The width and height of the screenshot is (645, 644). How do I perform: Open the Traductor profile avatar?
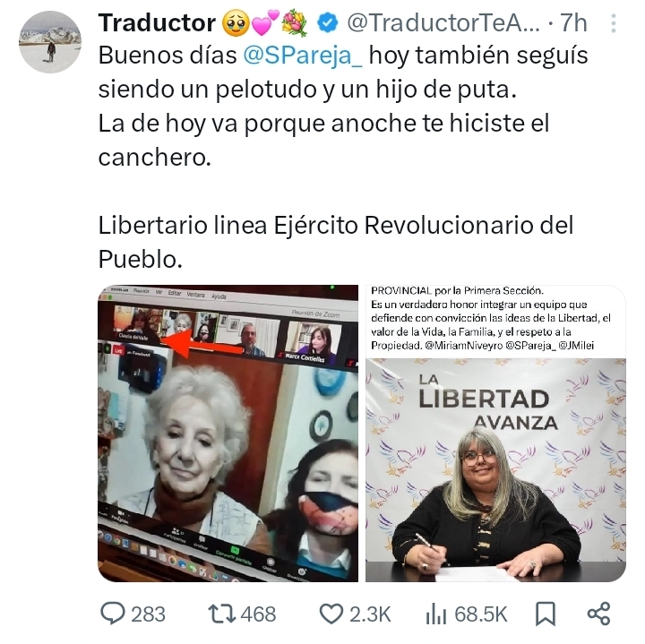50,42
